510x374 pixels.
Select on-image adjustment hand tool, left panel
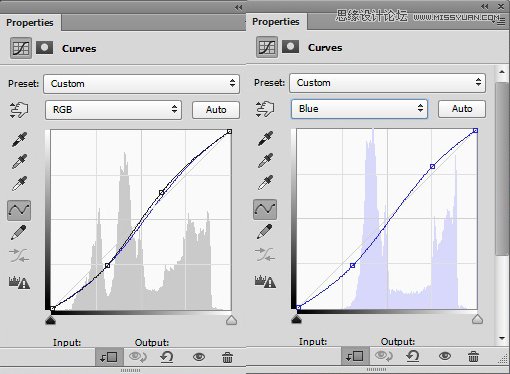coord(19,110)
